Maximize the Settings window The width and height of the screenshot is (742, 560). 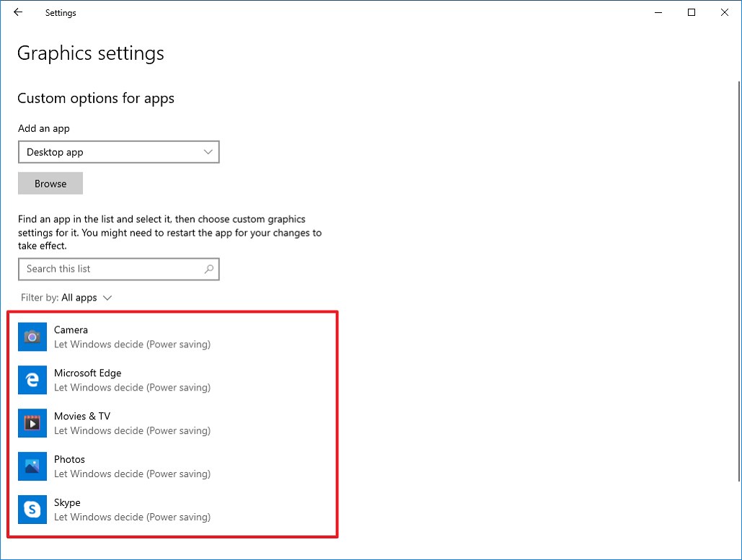pyautogui.click(x=692, y=12)
